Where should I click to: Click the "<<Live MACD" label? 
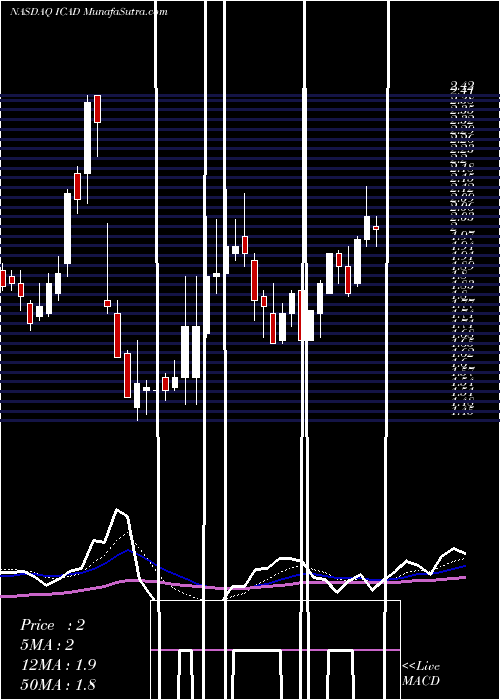point(421,673)
